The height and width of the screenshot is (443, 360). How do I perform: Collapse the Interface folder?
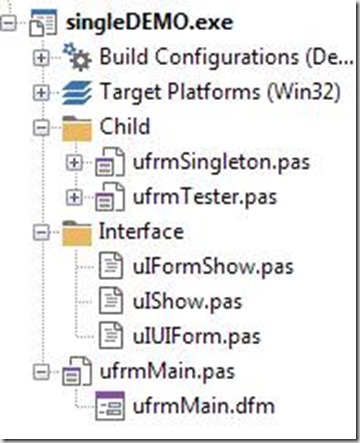click(41, 232)
